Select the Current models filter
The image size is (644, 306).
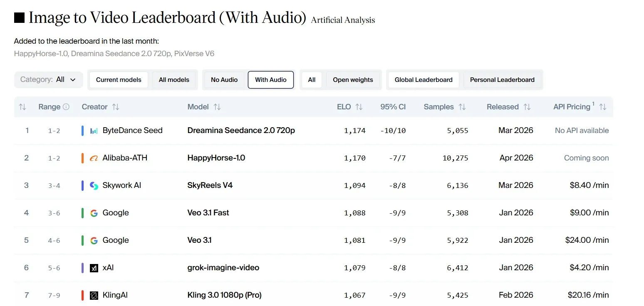119,80
